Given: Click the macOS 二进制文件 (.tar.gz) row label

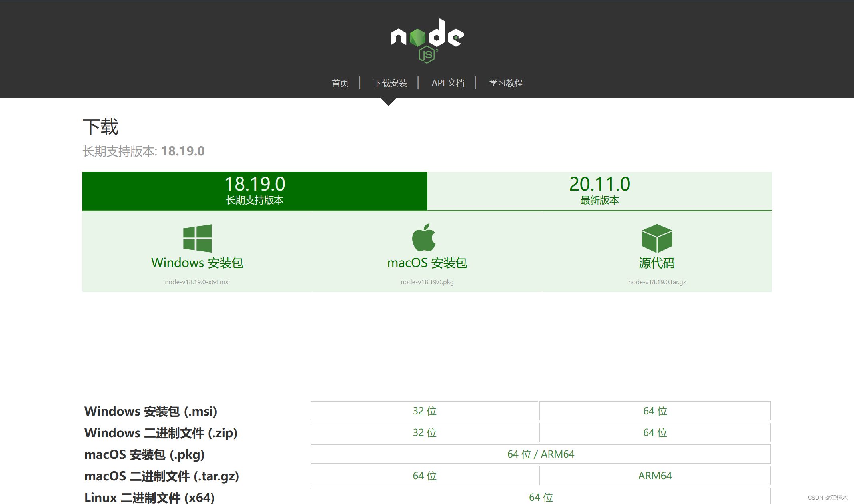Looking at the screenshot, I should (162, 476).
